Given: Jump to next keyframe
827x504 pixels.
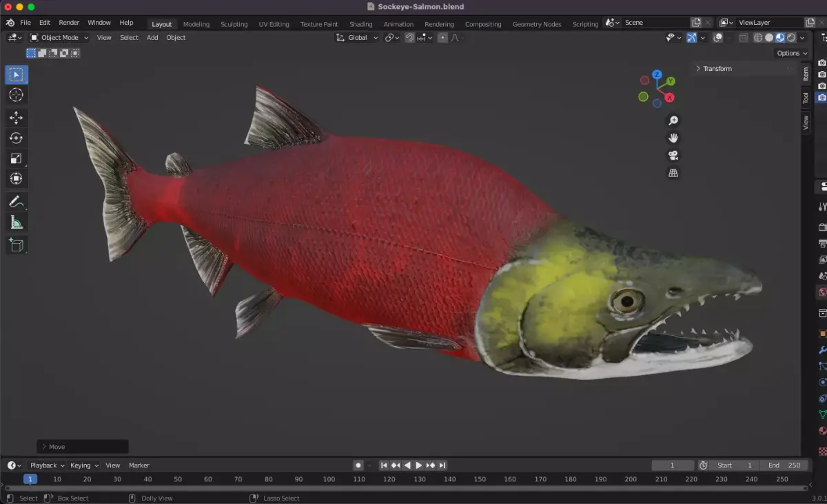Looking at the screenshot, I should [431, 465].
